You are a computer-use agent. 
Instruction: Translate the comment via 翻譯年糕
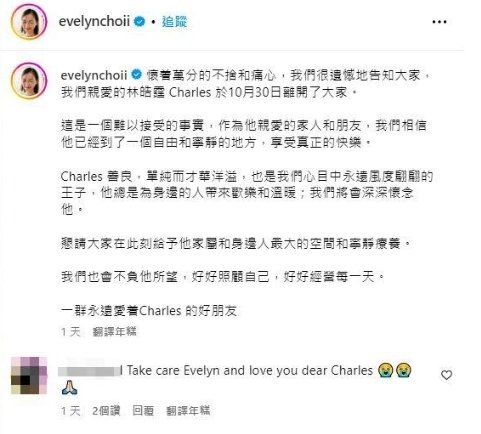click(x=188, y=410)
